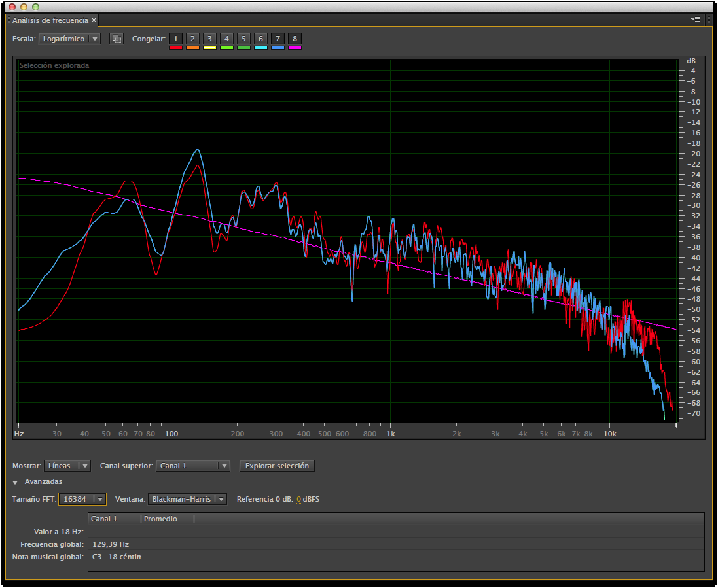Toggle Congelar hold button 2
This screenshot has height=588, width=718.
click(x=192, y=39)
